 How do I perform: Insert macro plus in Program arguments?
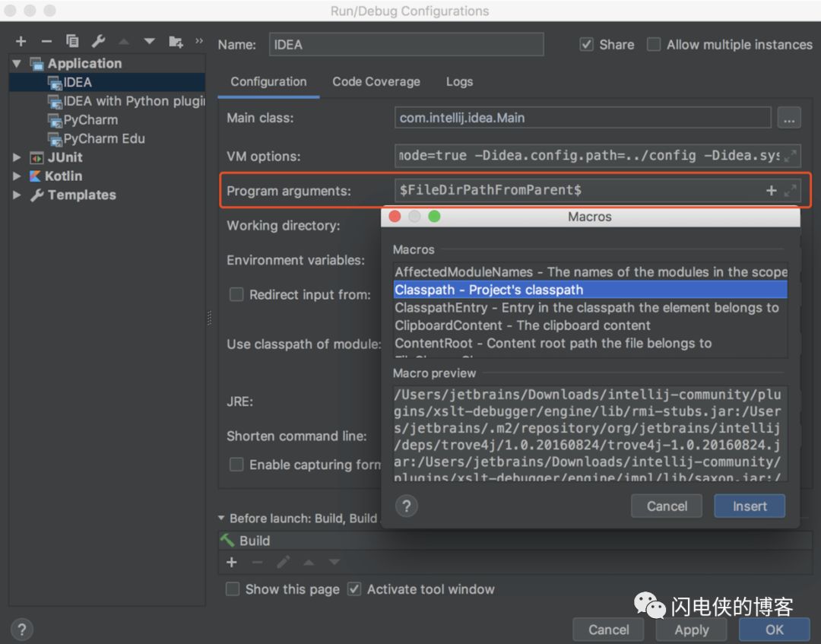point(772,191)
